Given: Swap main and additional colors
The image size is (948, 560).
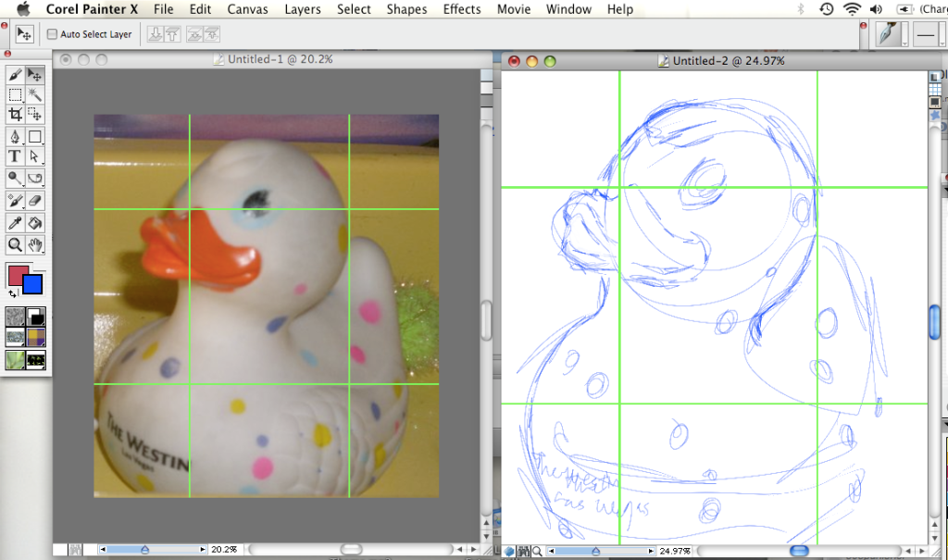Looking at the screenshot, I should coord(13,293).
